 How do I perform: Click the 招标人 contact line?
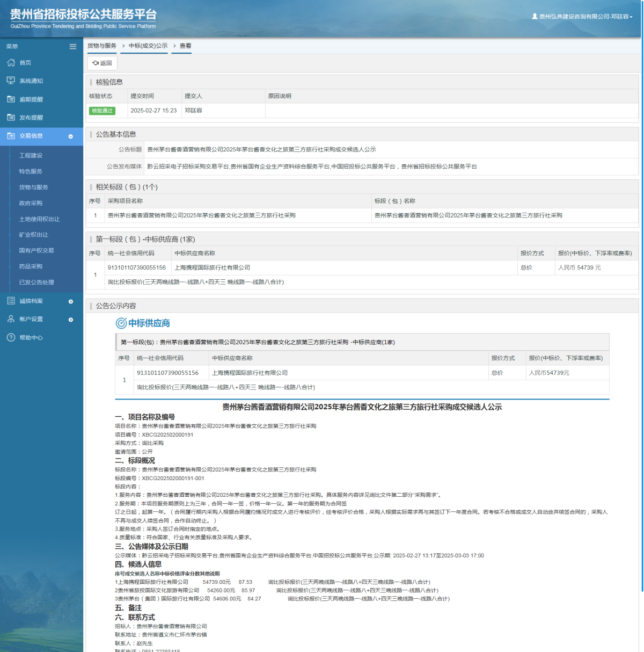[x=161, y=626]
